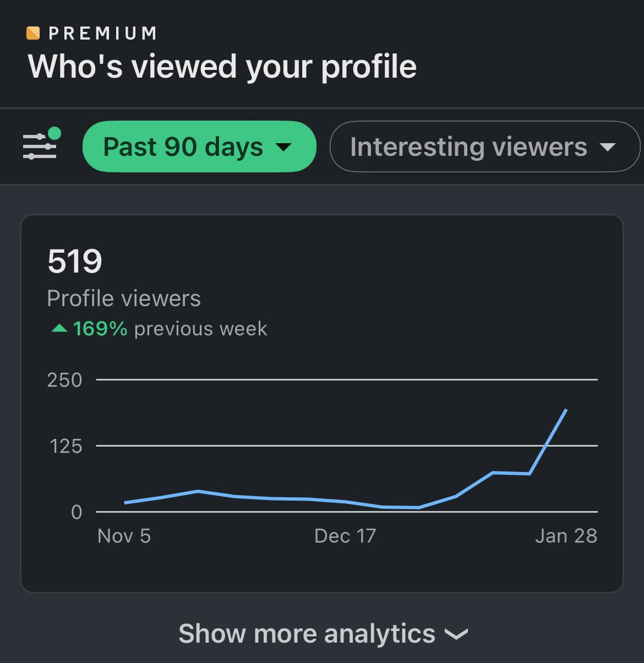644x663 pixels.
Task: Click the green upward trend triangle
Action: 59,329
